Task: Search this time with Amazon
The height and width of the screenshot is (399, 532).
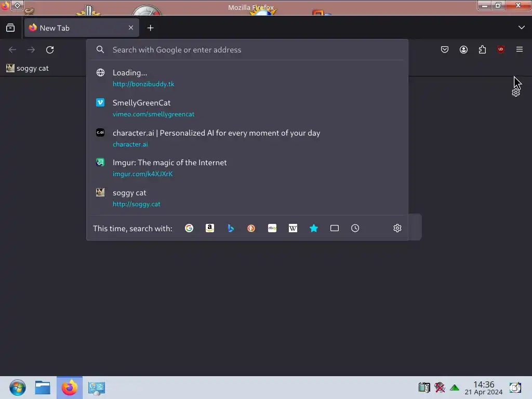Action: pos(210,229)
